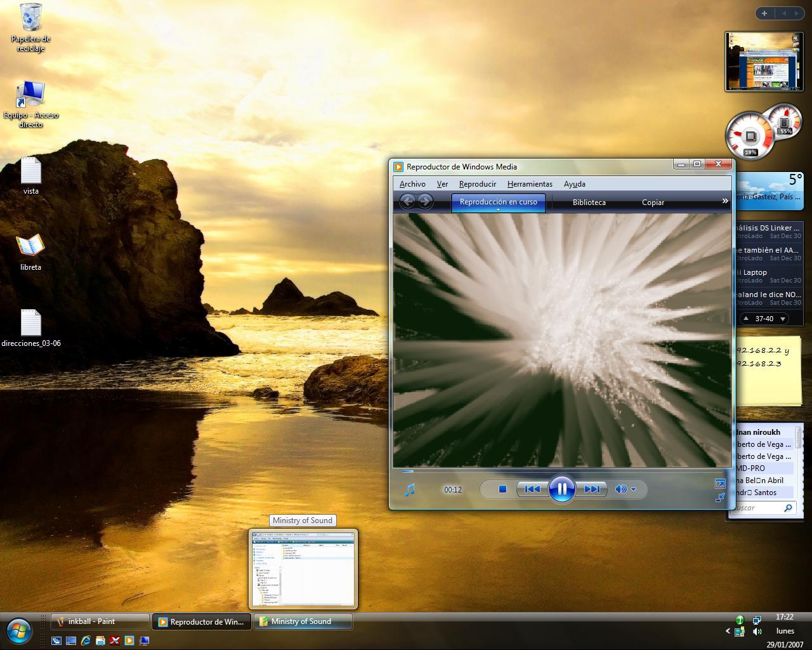Switch to compact mode icon
The height and width of the screenshot is (650, 812).
pyautogui.click(x=720, y=498)
